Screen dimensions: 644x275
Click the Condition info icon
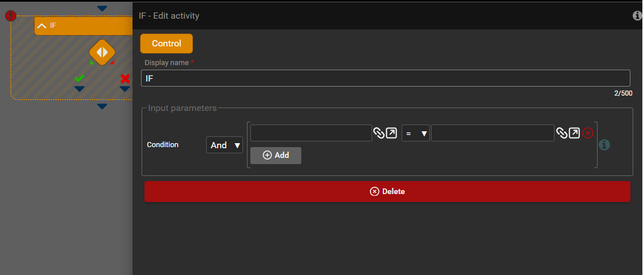coord(604,145)
